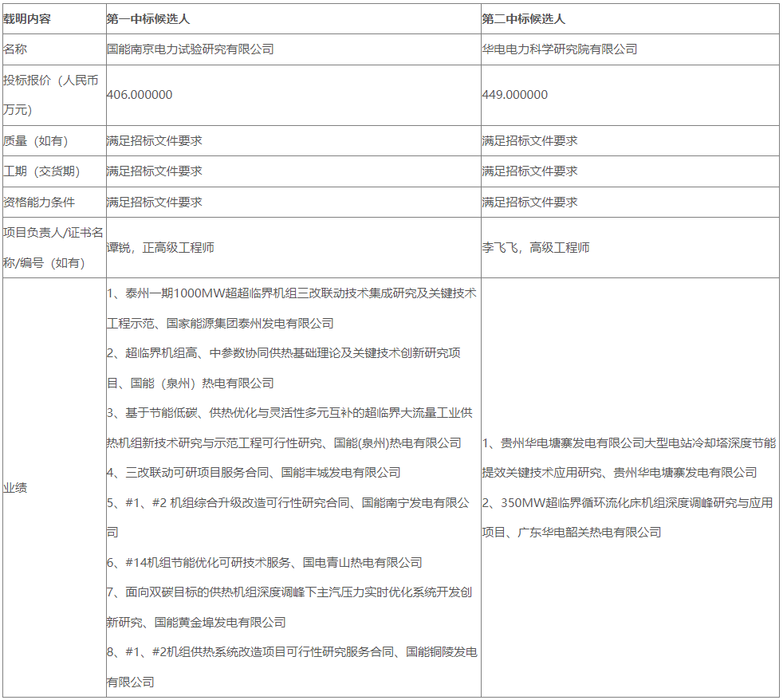Click second candidate's 350MW超临界循环流化床 item
Screen dimensions: 783x700
tap(628, 503)
